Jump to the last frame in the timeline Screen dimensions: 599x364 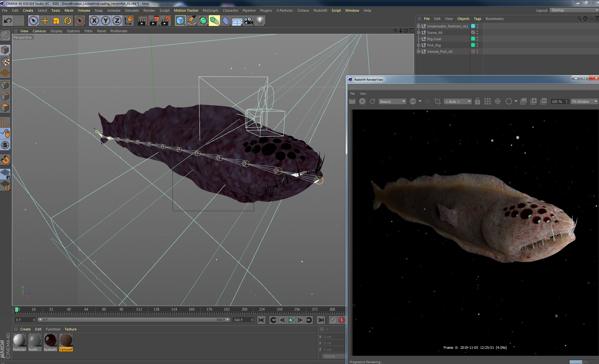pos(320,320)
